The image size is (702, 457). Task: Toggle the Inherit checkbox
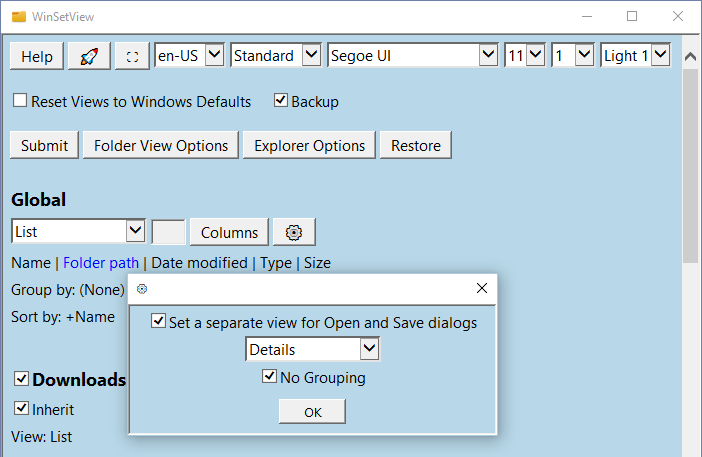point(21,408)
